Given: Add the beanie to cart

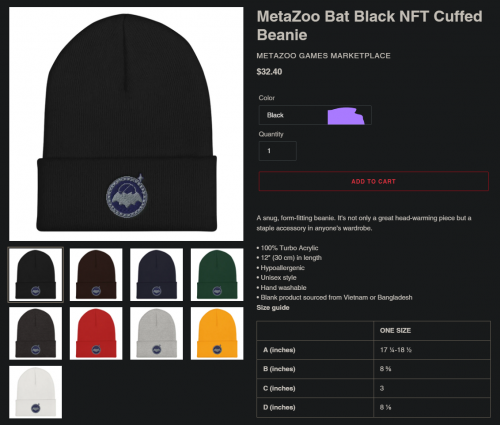Looking at the screenshot, I should [x=374, y=181].
